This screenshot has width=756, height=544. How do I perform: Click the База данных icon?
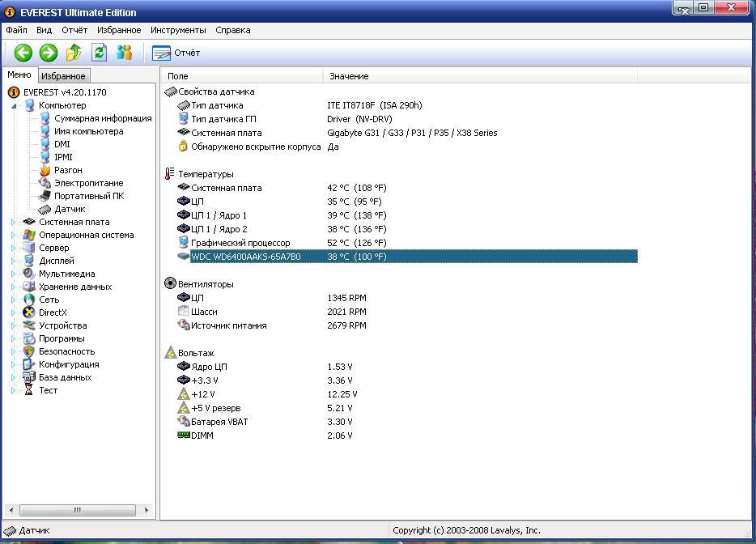[x=29, y=377]
